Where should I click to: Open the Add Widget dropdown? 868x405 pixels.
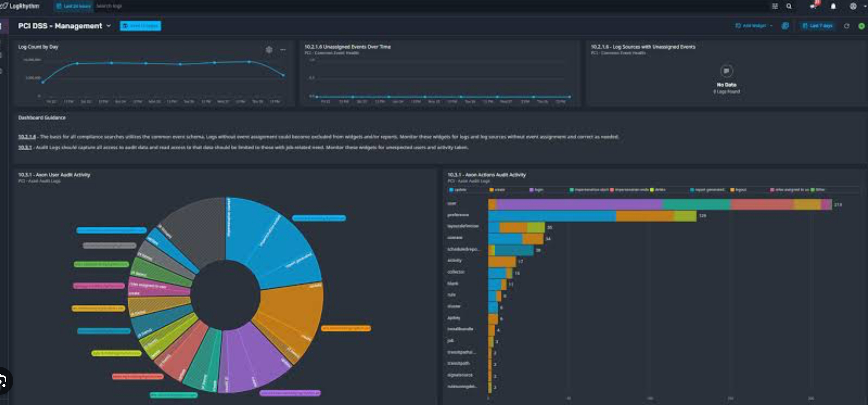(754, 26)
